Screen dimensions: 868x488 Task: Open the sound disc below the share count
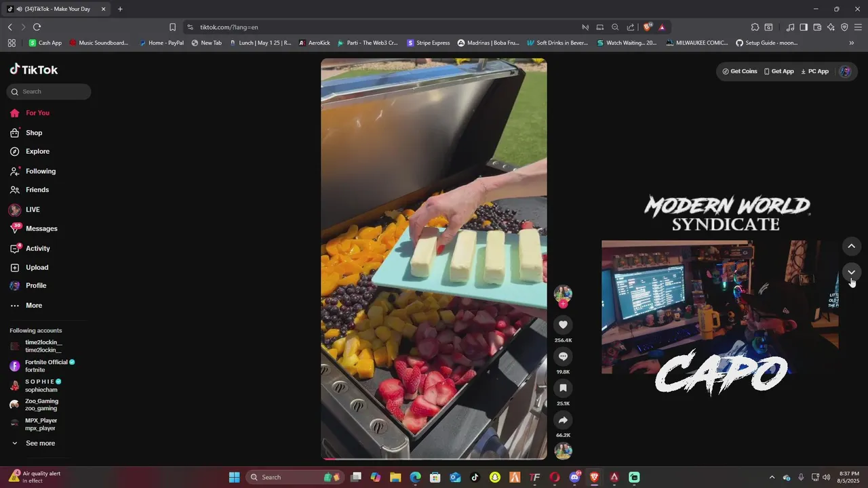click(x=563, y=451)
